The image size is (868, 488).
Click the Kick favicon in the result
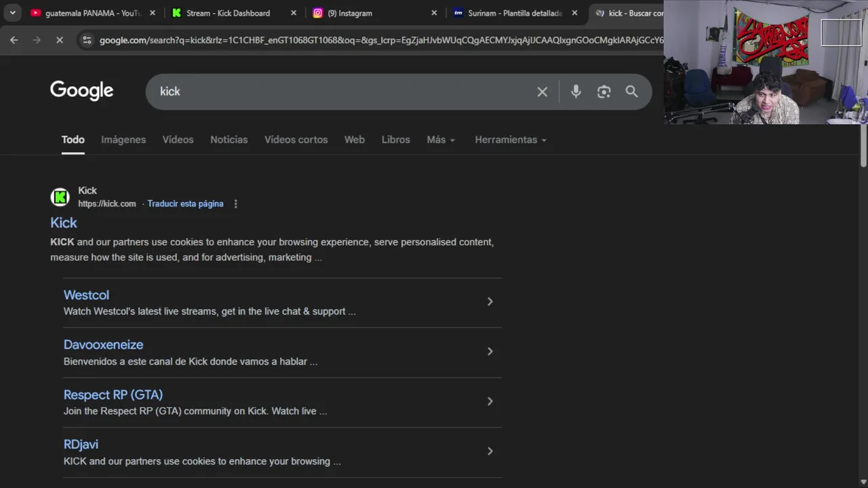click(60, 197)
